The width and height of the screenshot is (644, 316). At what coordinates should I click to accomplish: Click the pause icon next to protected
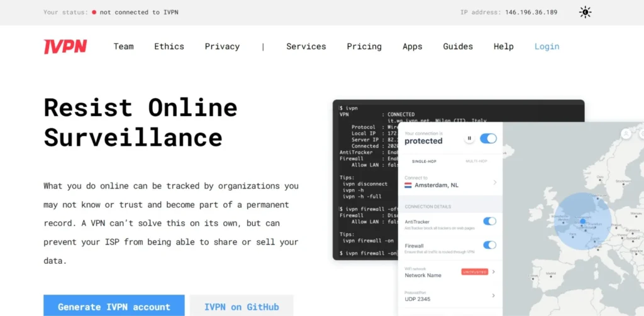469,139
